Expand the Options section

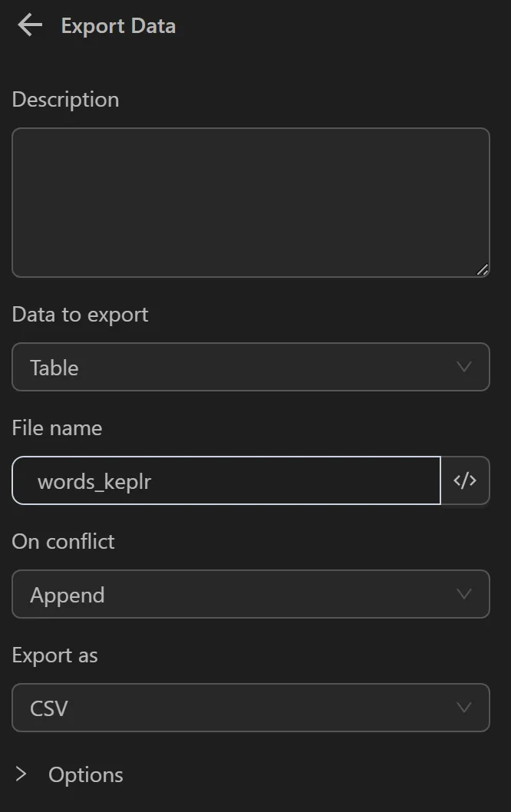click(x=85, y=775)
